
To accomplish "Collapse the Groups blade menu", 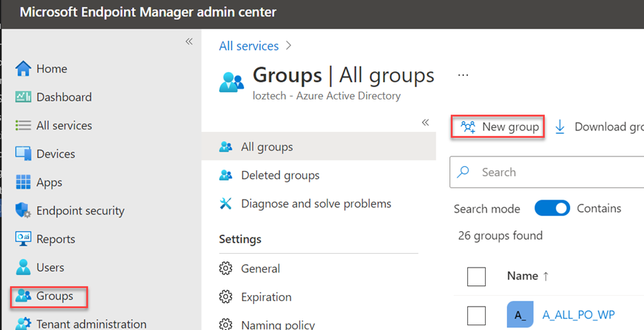I will point(425,122).
